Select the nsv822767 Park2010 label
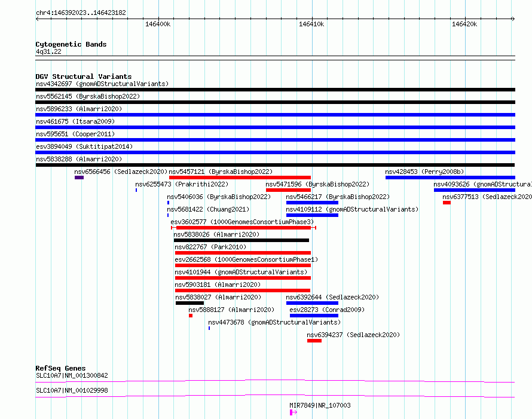The width and height of the screenshot is (532, 419). (210, 247)
